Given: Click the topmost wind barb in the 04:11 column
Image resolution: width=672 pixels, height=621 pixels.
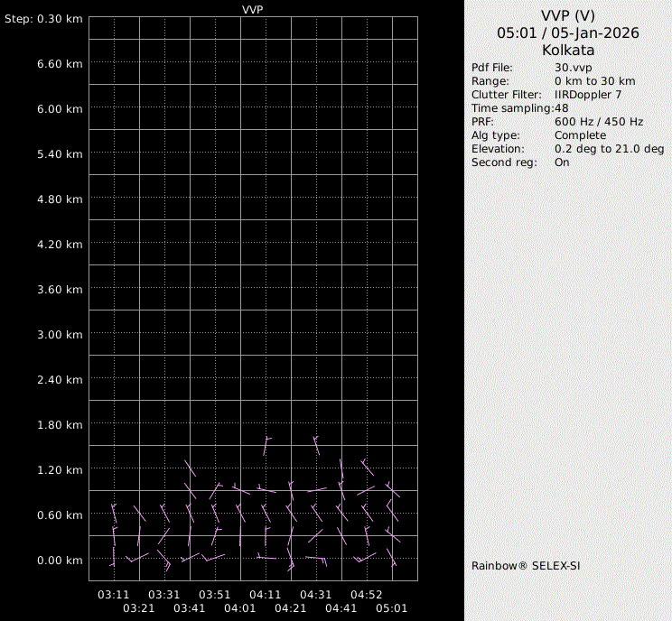Looking at the screenshot, I should [x=266, y=447].
